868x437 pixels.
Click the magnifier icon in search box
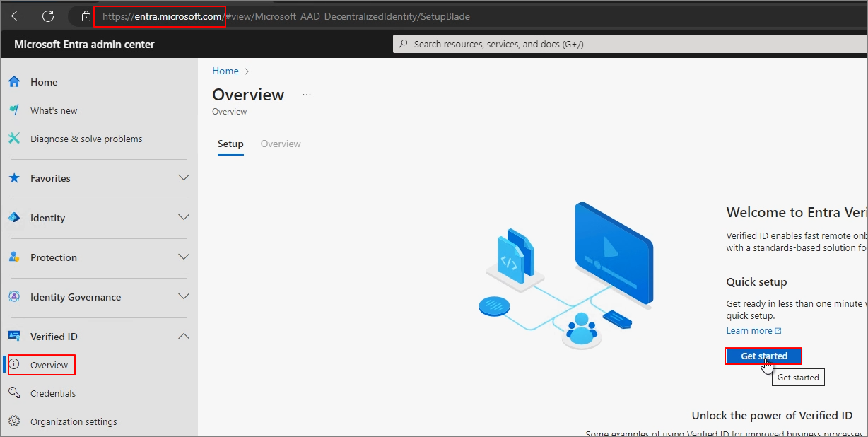tap(404, 44)
